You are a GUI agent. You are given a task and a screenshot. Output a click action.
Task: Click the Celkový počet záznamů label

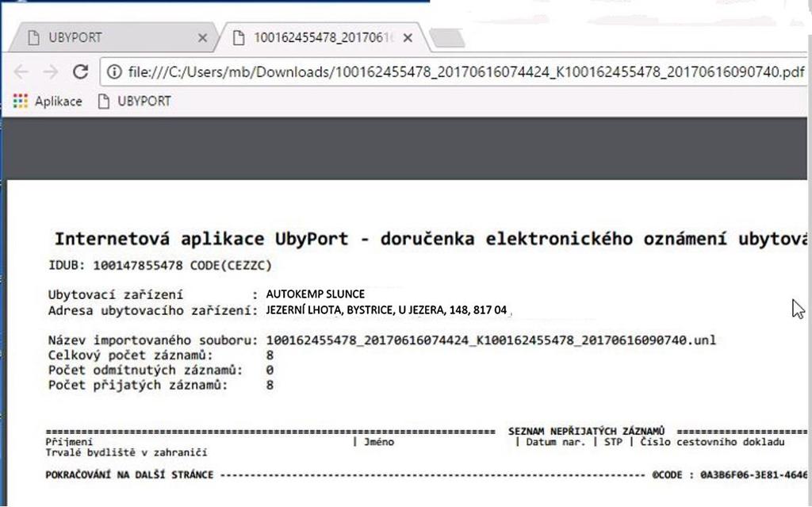pos(131,355)
